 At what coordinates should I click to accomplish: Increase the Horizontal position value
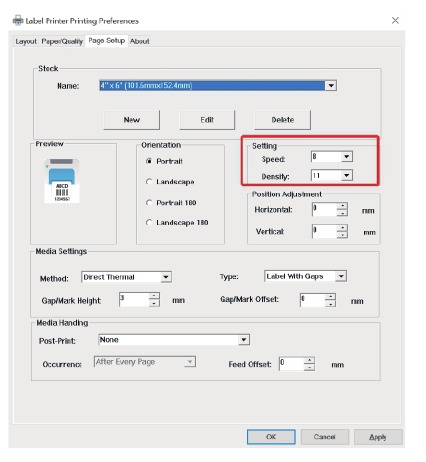[x=342, y=206]
